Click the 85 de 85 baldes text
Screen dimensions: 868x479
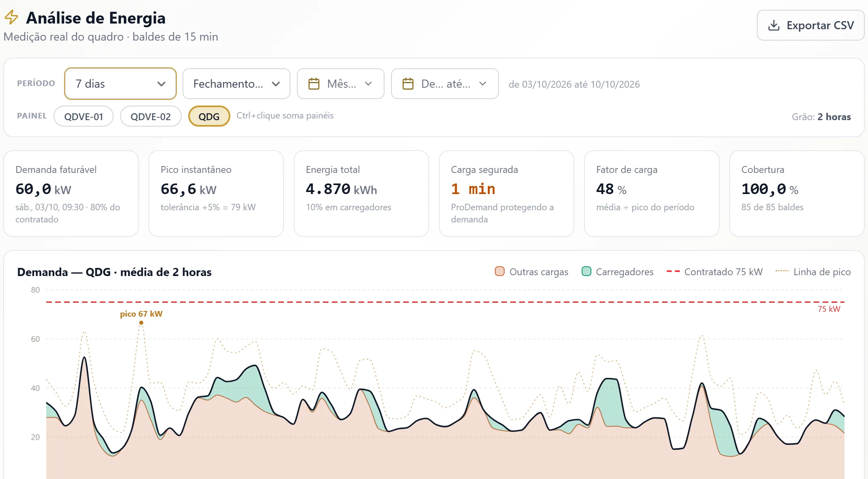(x=772, y=207)
